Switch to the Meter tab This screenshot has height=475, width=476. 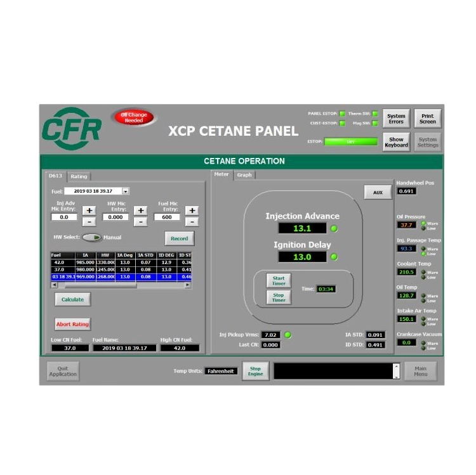[221, 174]
